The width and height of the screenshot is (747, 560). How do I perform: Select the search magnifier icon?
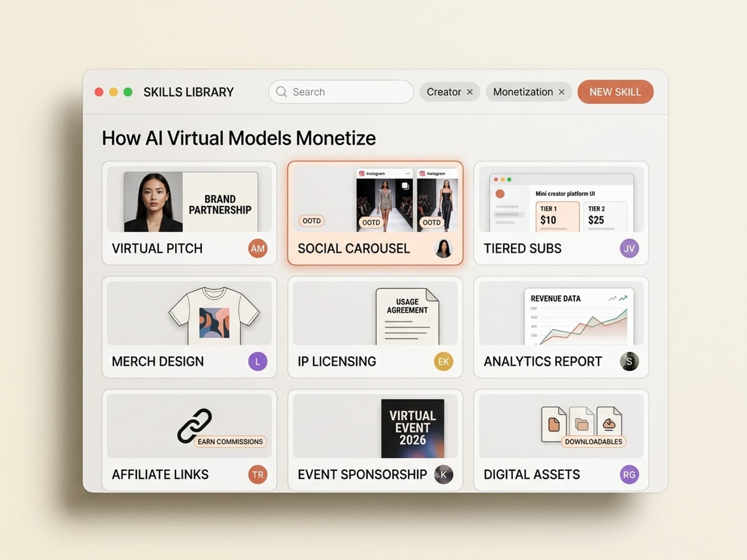point(282,92)
